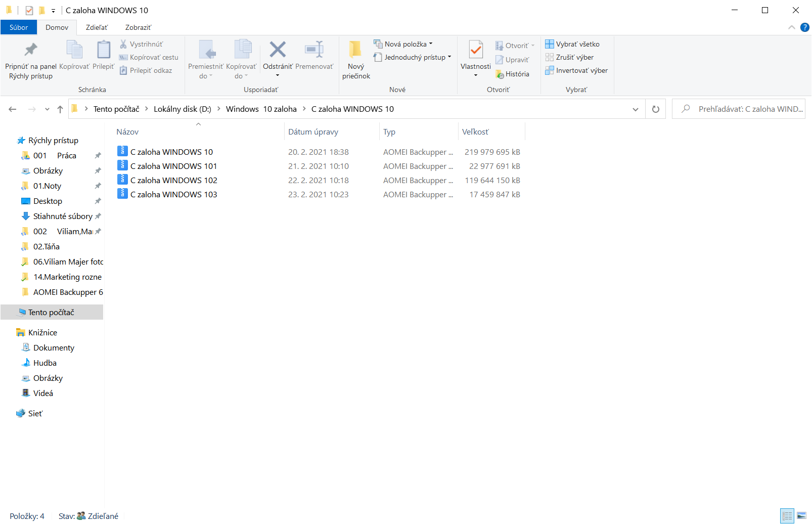Image resolution: width=812 pixels, height=524 pixels.
Task: Click the Prilepiť paste icon
Action: (x=104, y=50)
